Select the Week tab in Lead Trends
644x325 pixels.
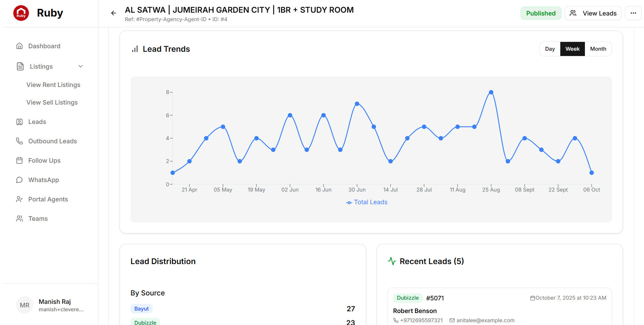[572, 49]
